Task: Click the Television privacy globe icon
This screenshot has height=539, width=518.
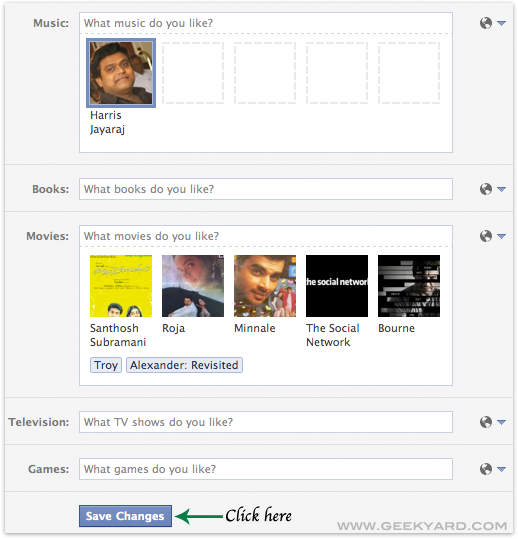Action: click(x=486, y=422)
